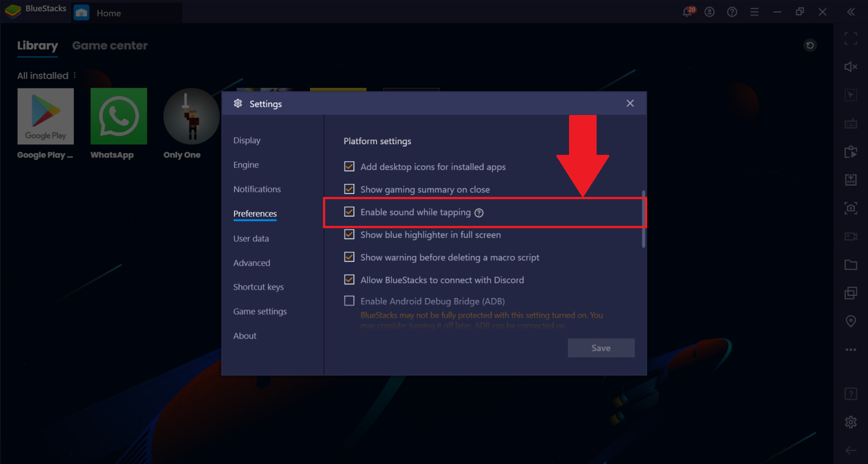Open the account profile icon
This screenshot has height=464, width=868.
(710, 12)
